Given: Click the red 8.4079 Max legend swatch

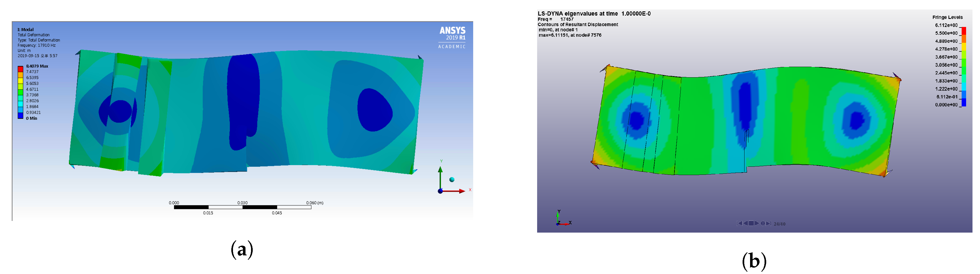Looking at the screenshot, I should coord(21,69).
